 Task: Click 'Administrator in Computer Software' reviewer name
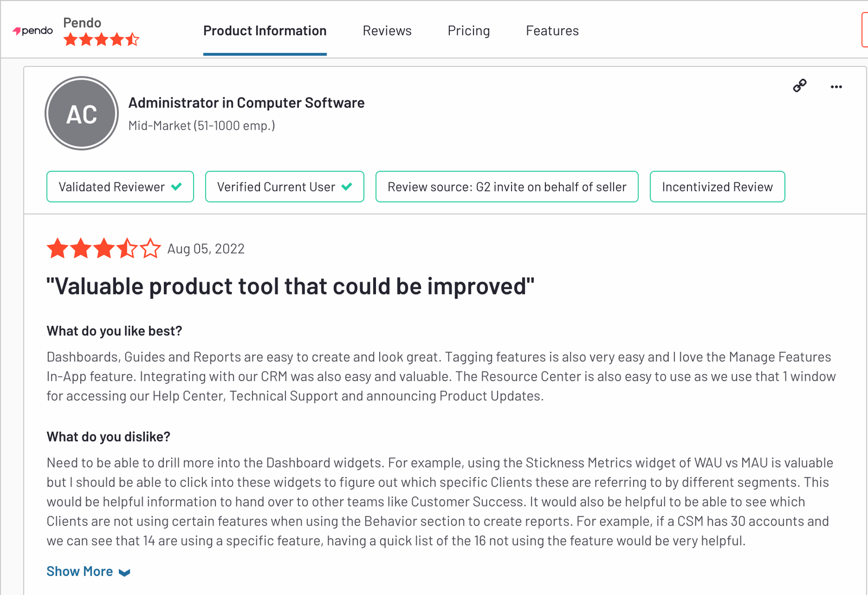[246, 103]
